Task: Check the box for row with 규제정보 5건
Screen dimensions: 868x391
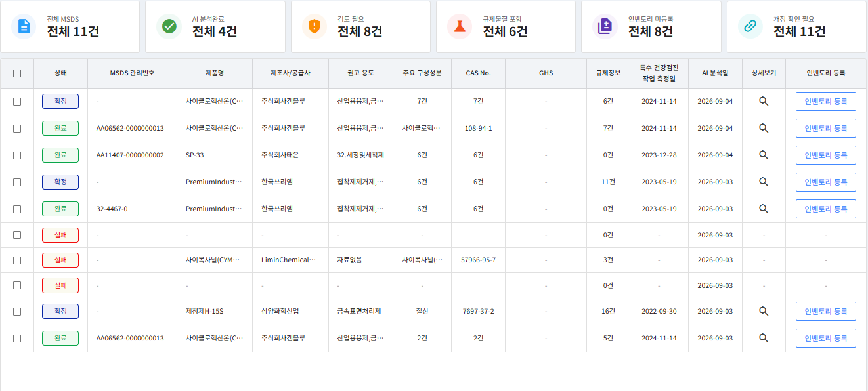Action: (x=17, y=339)
